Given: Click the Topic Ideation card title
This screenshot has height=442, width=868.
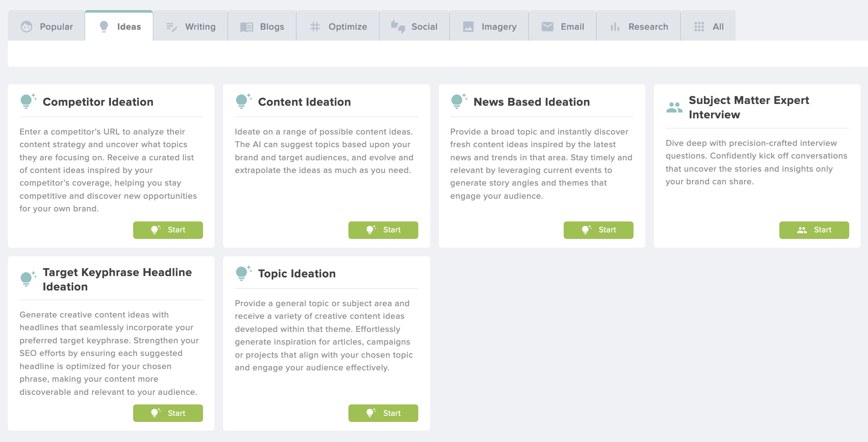Looking at the screenshot, I should [297, 273].
